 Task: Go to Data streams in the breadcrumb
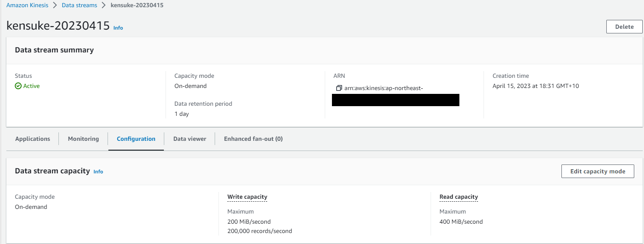[79, 5]
